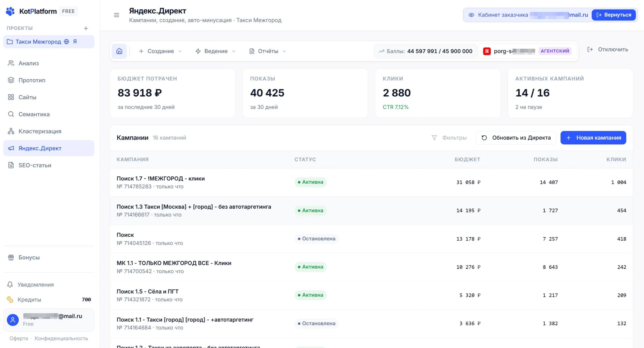The height and width of the screenshot is (348, 644).
Task: Select Яндекс.Директ in the sidebar
Action: pos(49,148)
